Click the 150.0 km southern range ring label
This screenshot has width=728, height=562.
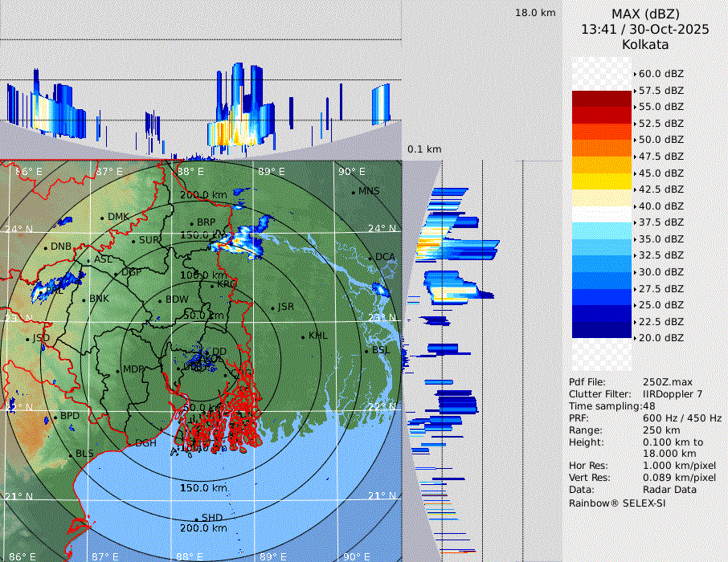click(203, 488)
